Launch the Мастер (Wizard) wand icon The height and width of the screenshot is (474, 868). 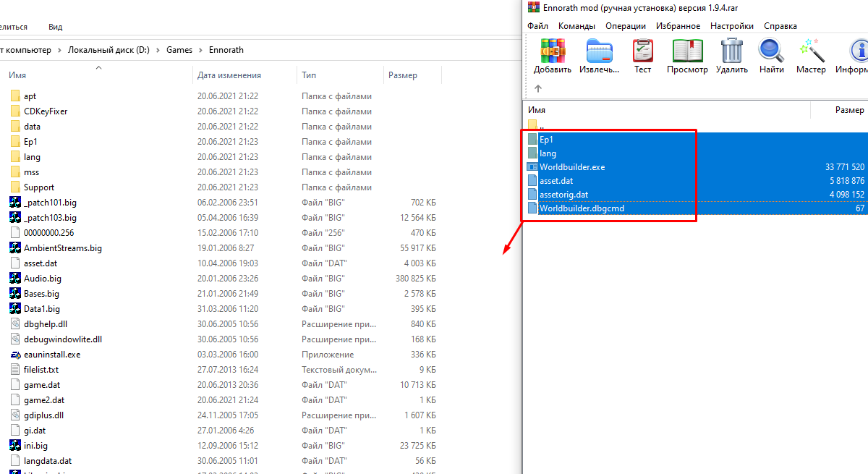tap(811, 56)
